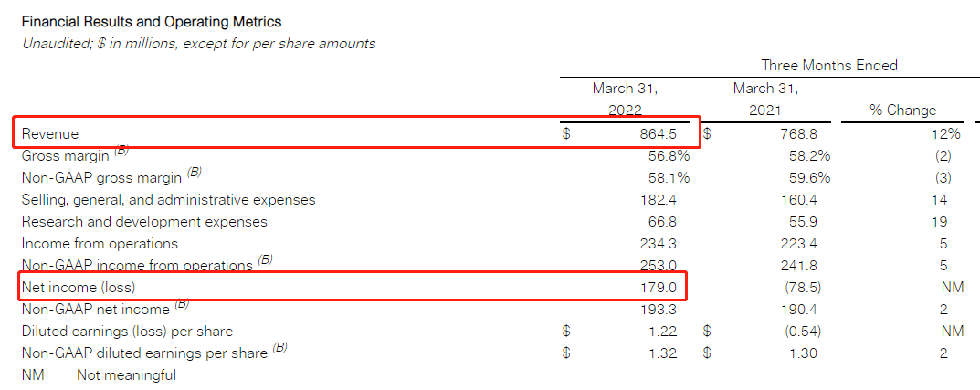
Task: Click the % Change column header
Action: coord(902,111)
